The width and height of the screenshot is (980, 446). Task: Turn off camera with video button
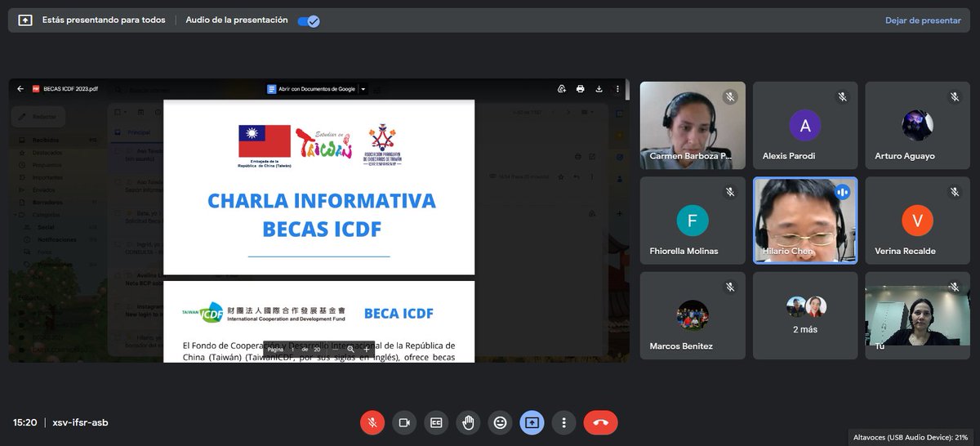tap(404, 422)
